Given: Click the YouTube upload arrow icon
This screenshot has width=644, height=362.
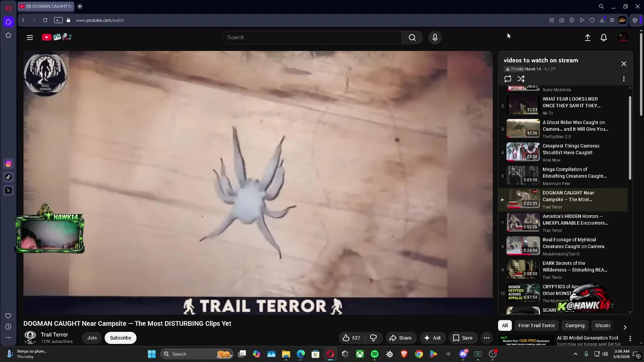Looking at the screenshot, I should (x=587, y=38).
